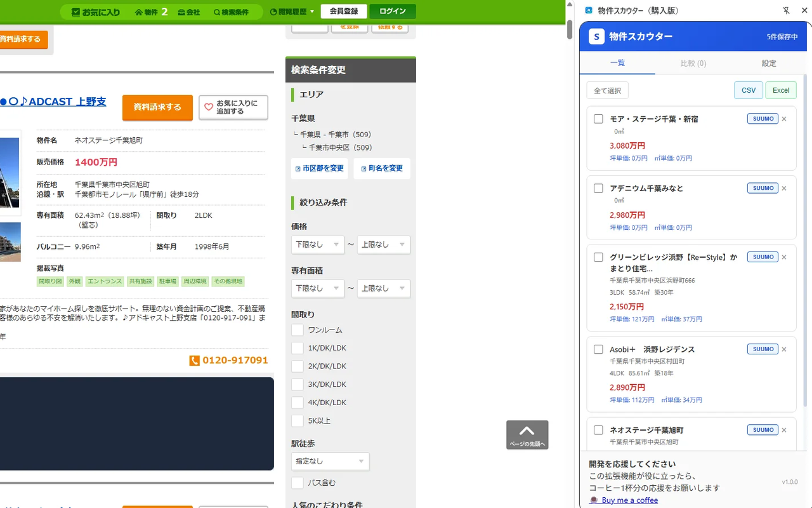
Task: Switch to the 比較 (0) tab
Action: (x=693, y=63)
